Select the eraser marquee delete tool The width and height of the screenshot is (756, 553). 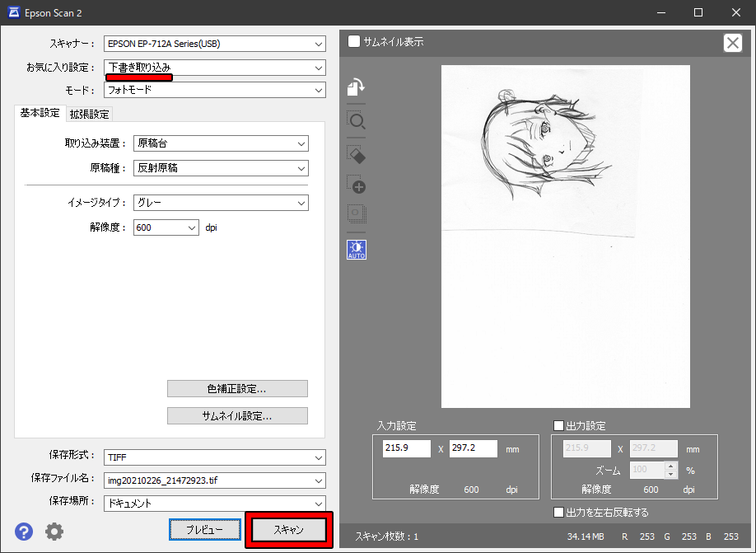pos(357,154)
